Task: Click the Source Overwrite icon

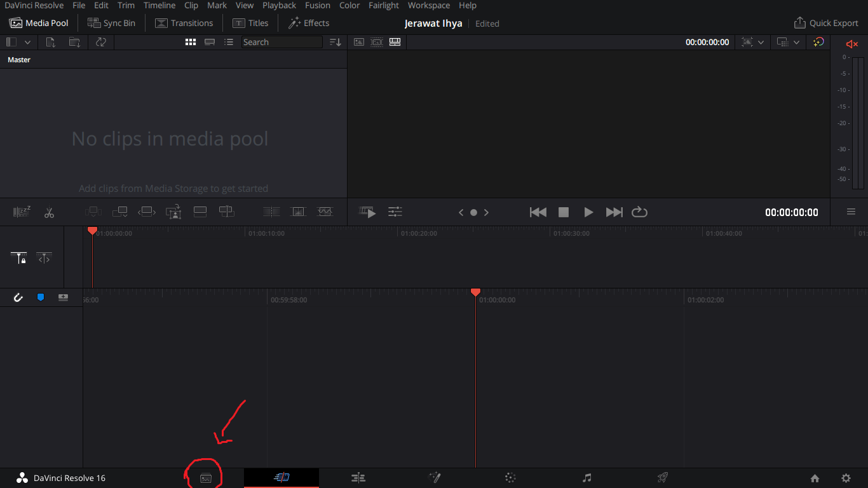Action: (x=226, y=212)
